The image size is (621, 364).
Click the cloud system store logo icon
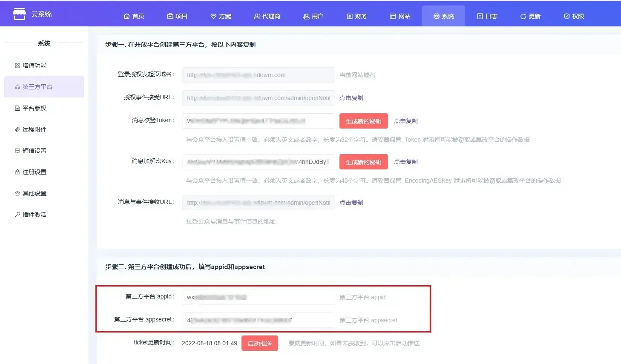pyautogui.click(x=19, y=14)
